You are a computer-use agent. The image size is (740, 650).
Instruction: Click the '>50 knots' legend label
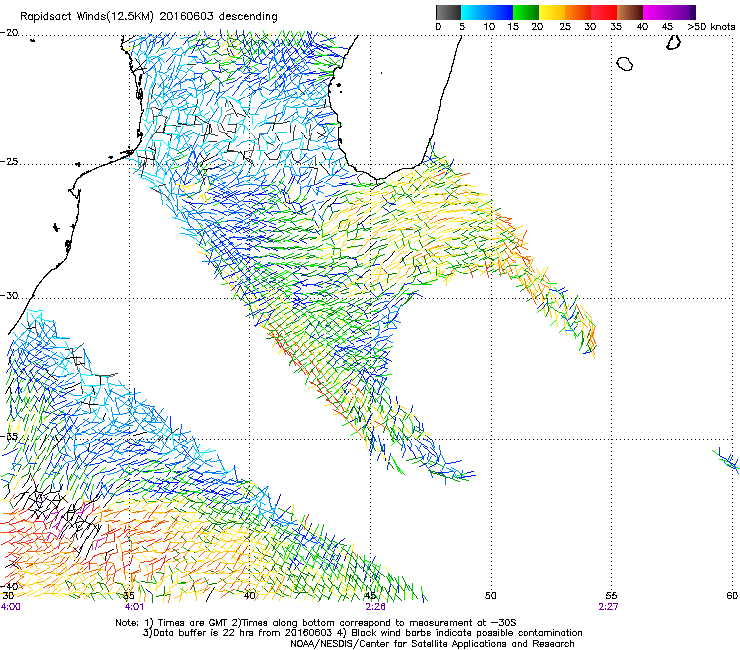coord(711,27)
